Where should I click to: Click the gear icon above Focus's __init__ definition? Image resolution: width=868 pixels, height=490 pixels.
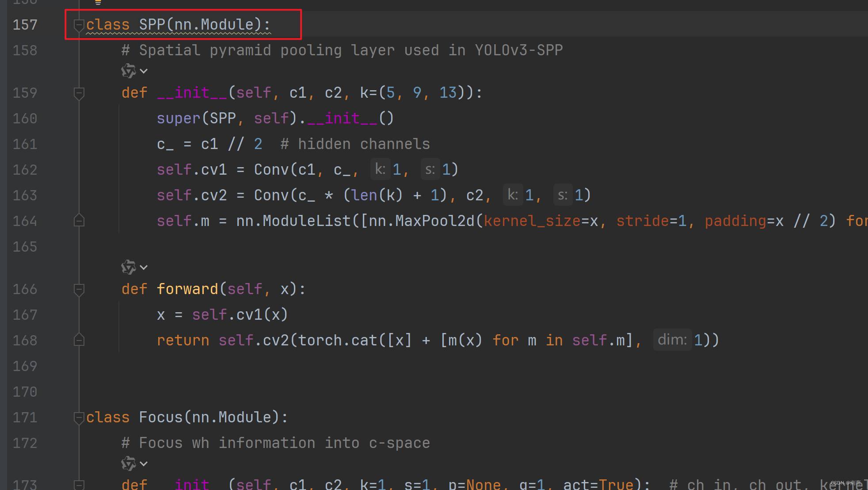coord(128,463)
